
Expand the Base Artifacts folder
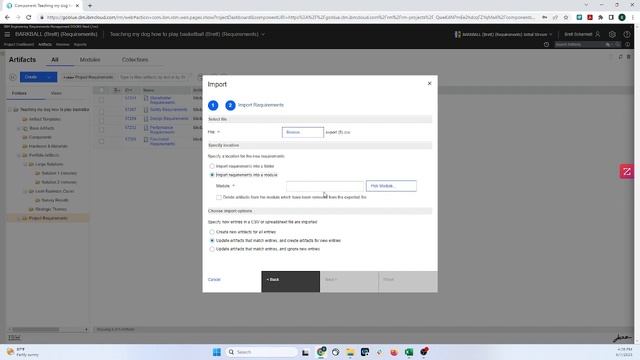tap(19, 128)
